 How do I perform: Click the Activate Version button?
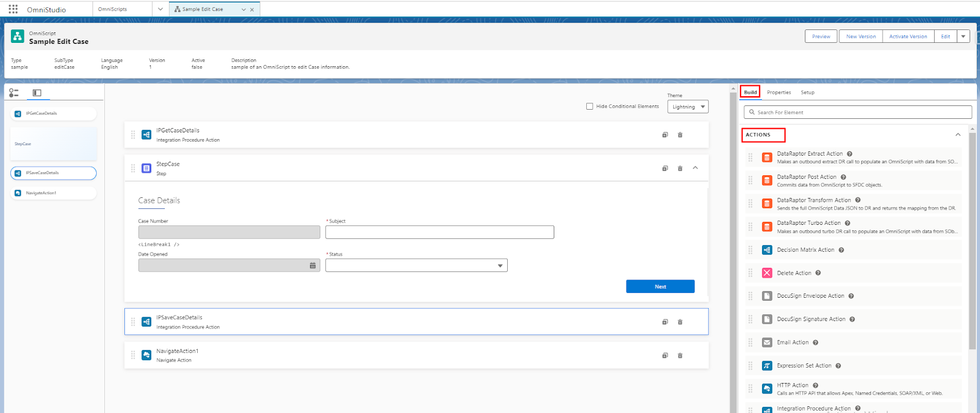coord(908,36)
